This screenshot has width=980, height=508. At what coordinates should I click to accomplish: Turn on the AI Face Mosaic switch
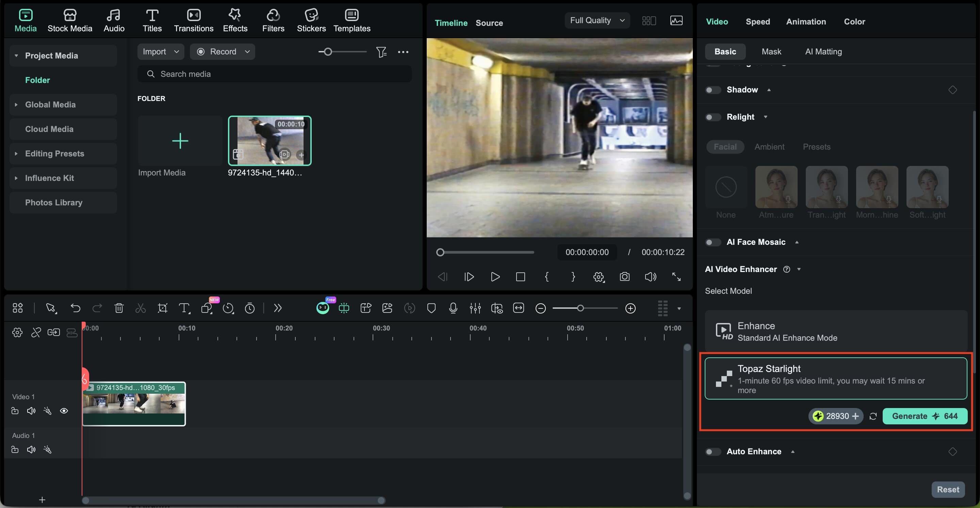tap(713, 242)
